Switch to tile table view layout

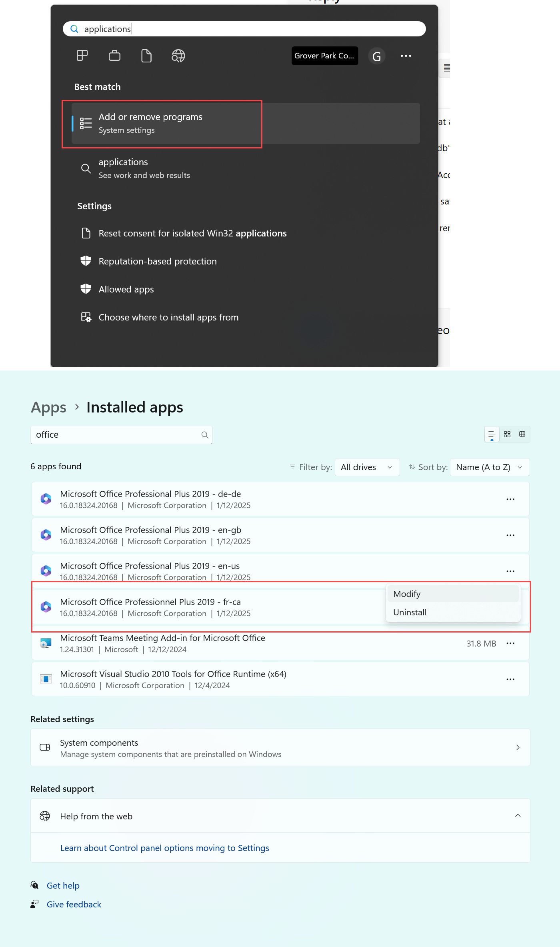pyautogui.click(x=522, y=434)
